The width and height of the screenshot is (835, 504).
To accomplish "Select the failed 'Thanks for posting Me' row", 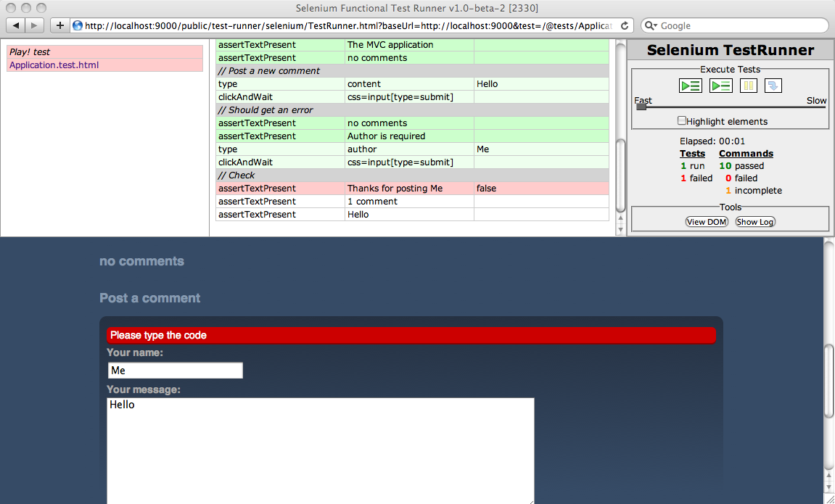I will (394, 189).
